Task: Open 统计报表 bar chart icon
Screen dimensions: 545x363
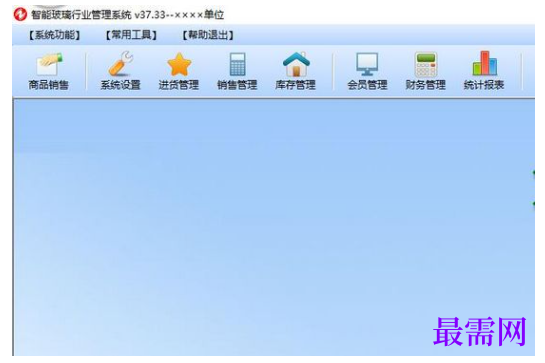Action: click(x=485, y=63)
